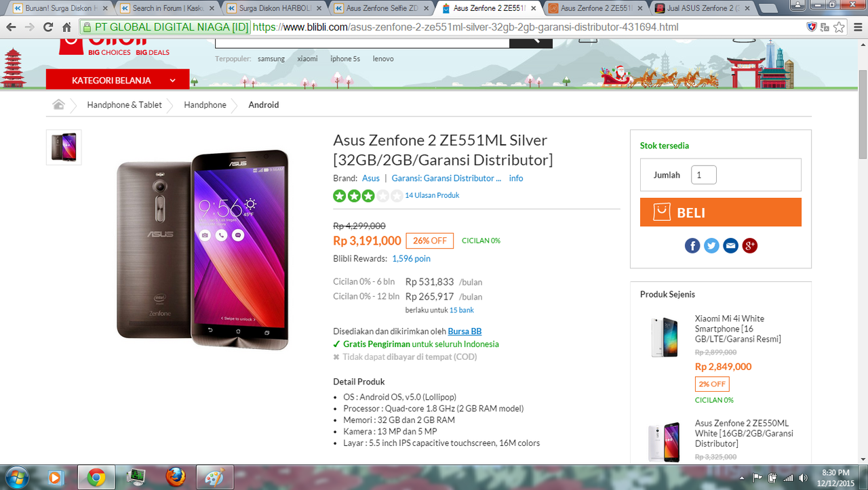Click the translate page icon in the address bar
Screen dimensions: 868x490
tap(825, 28)
